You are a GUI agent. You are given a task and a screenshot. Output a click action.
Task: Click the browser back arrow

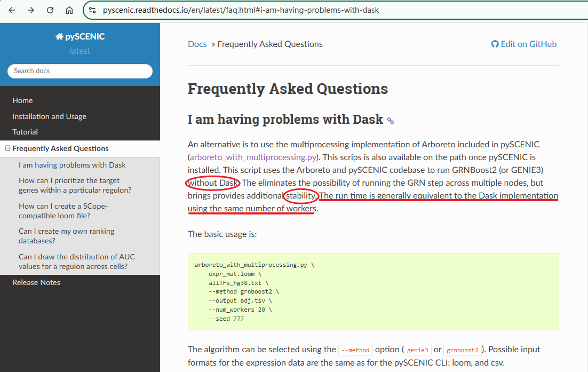click(12, 10)
